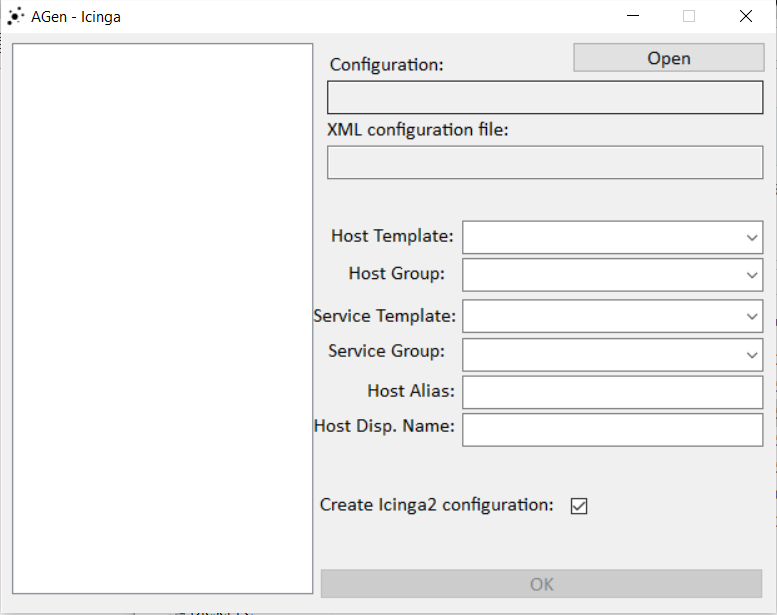Image resolution: width=777 pixels, height=615 pixels.
Task: Click the Service Group label
Action: 387,352
